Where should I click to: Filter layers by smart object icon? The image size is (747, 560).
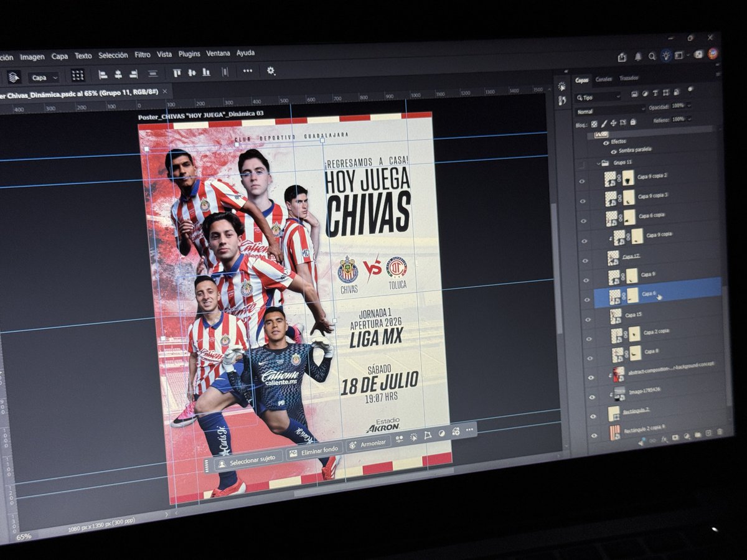[x=676, y=92]
